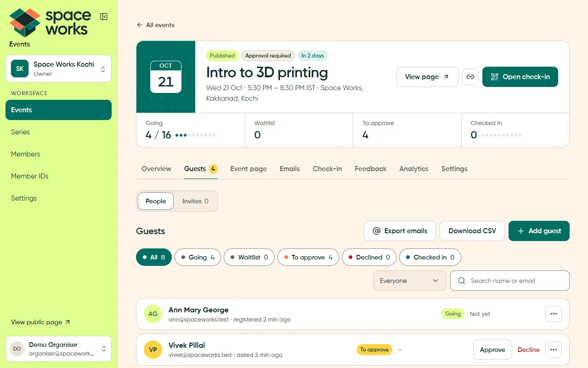The height and width of the screenshot is (368, 588).
Task: Click the DO user avatar
Action: (17, 349)
